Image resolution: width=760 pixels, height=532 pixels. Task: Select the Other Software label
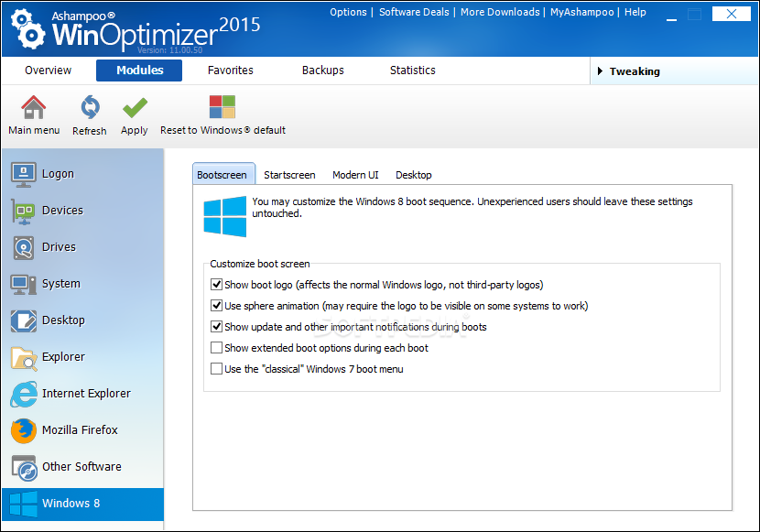[81, 467]
